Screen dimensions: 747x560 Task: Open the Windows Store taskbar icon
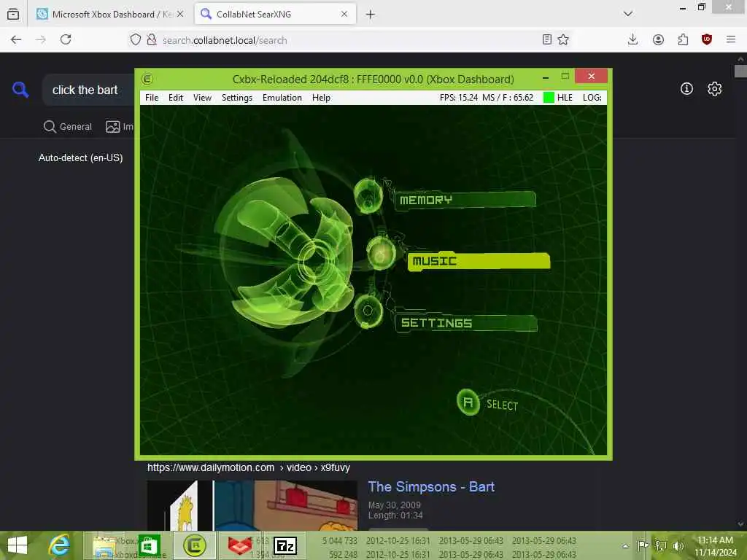click(x=149, y=545)
